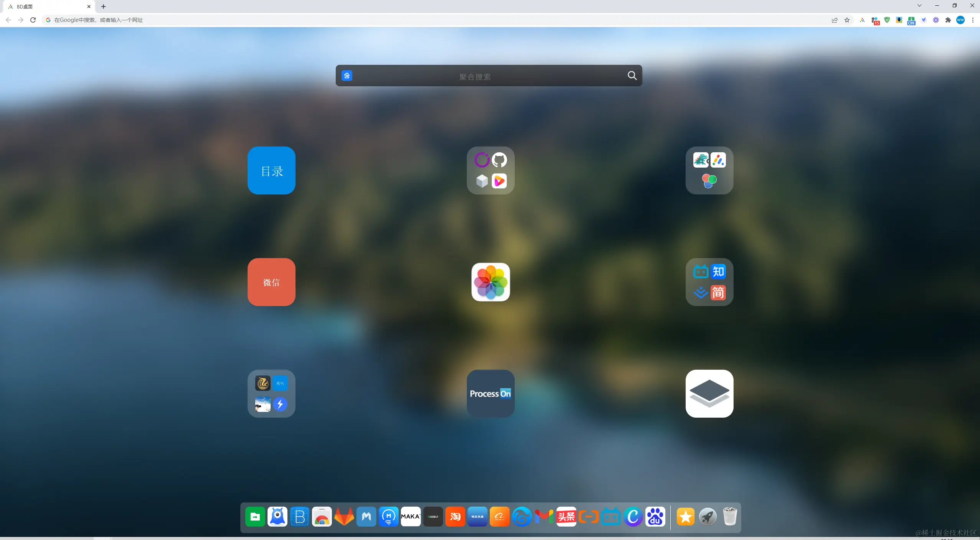
Task: Bookmark this page with the star icon
Action: 847,20
